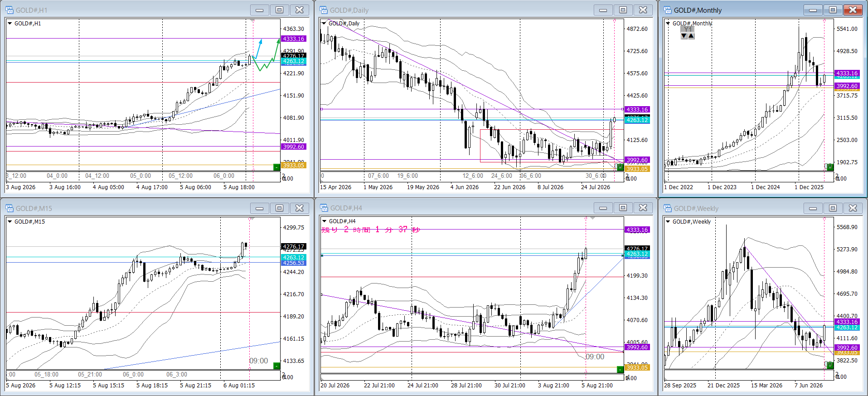Click the 09:00 time label on the H4 chart
The width and height of the screenshot is (868, 396).
tap(595, 357)
